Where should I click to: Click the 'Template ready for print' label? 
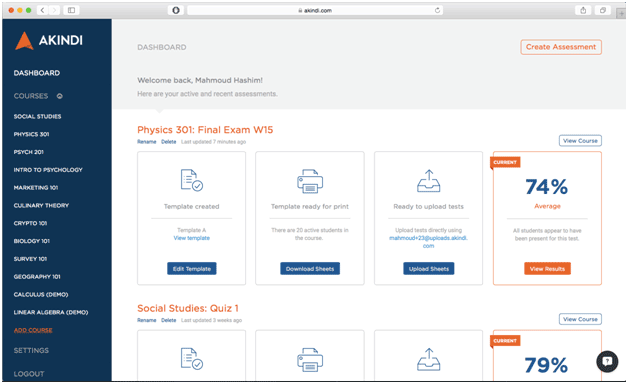click(x=310, y=207)
